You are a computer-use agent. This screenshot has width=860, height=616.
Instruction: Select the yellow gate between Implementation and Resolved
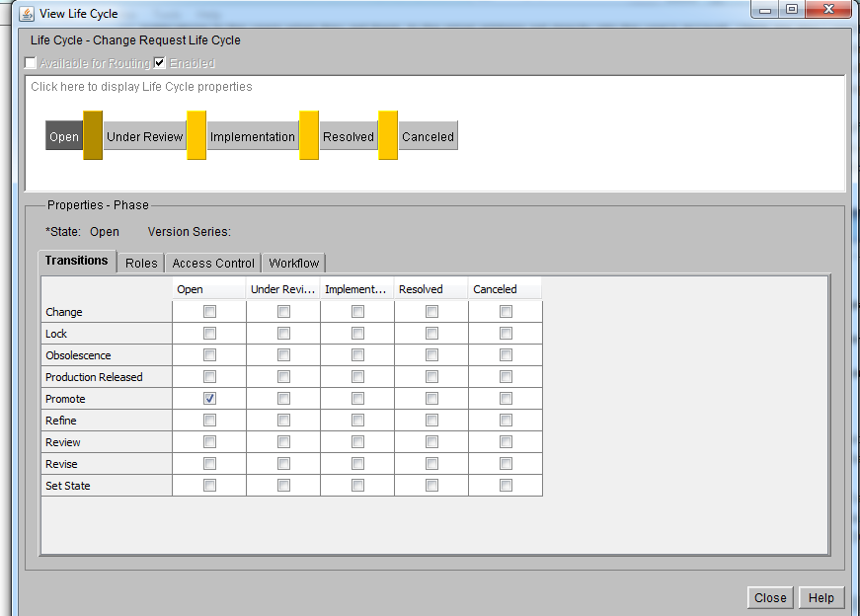pyautogui.click(x=309, y=135)
